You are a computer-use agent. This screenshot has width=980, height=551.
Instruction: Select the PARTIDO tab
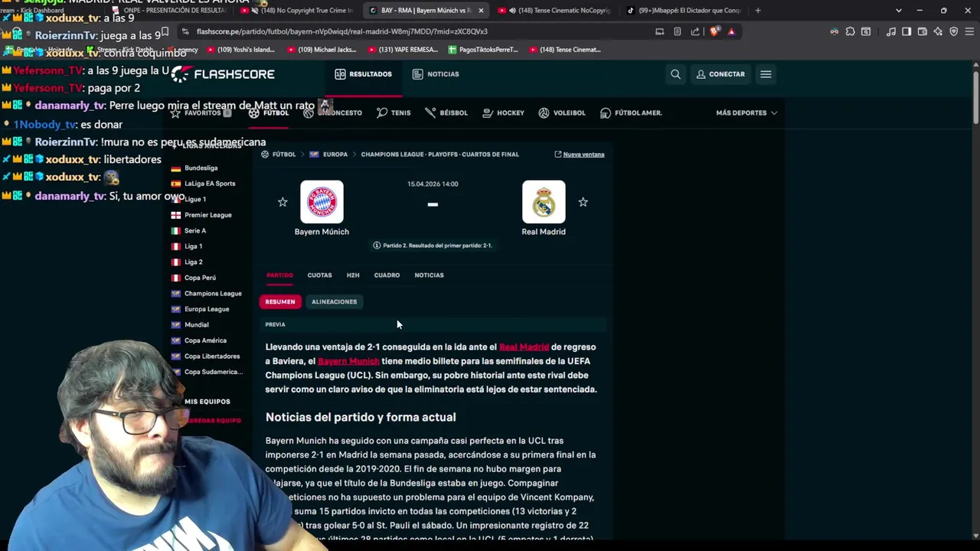[279, 275]
